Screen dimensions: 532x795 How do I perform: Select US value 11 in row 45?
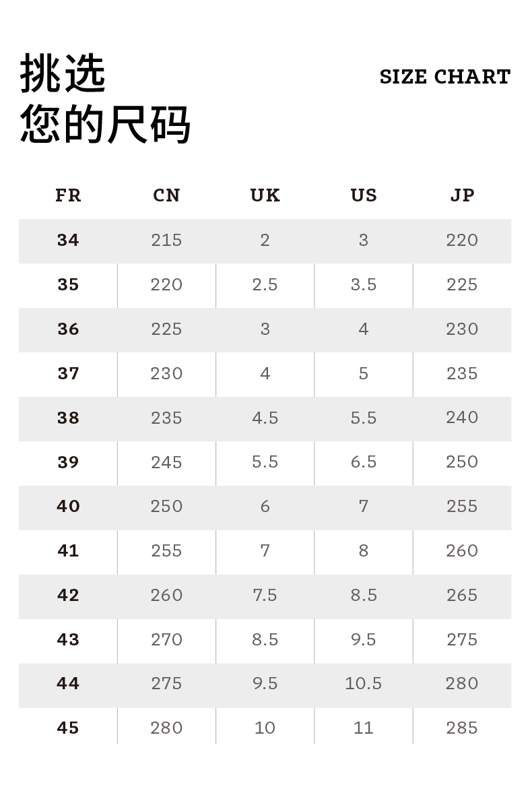(x=364, y=728)
